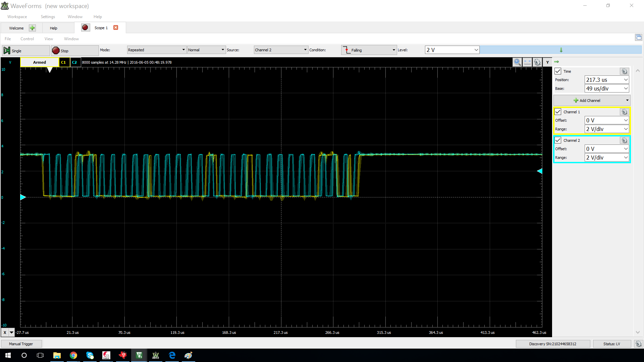The image size is (644, 362).
Task: Open the trigger Source Channel 2 dropdown
Action: 281,50
